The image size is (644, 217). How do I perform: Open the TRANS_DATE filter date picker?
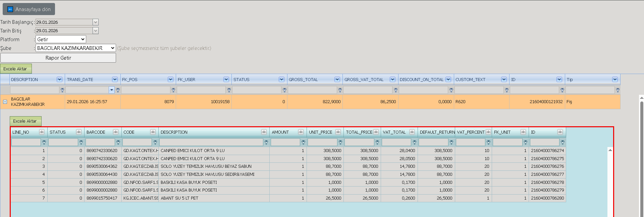pyautogui.click(x=112, y=90)
